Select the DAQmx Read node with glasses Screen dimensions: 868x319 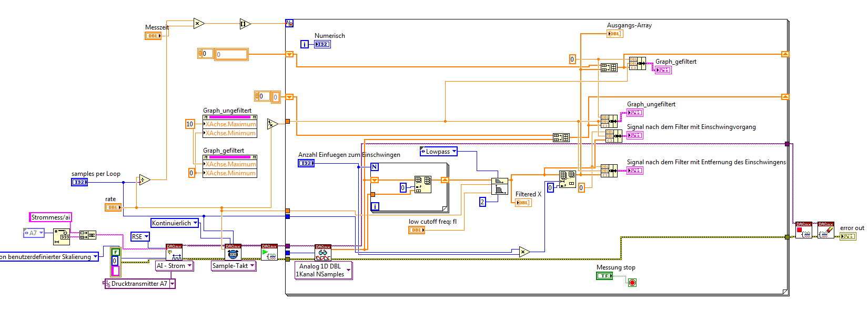click(x=323, y=253)
